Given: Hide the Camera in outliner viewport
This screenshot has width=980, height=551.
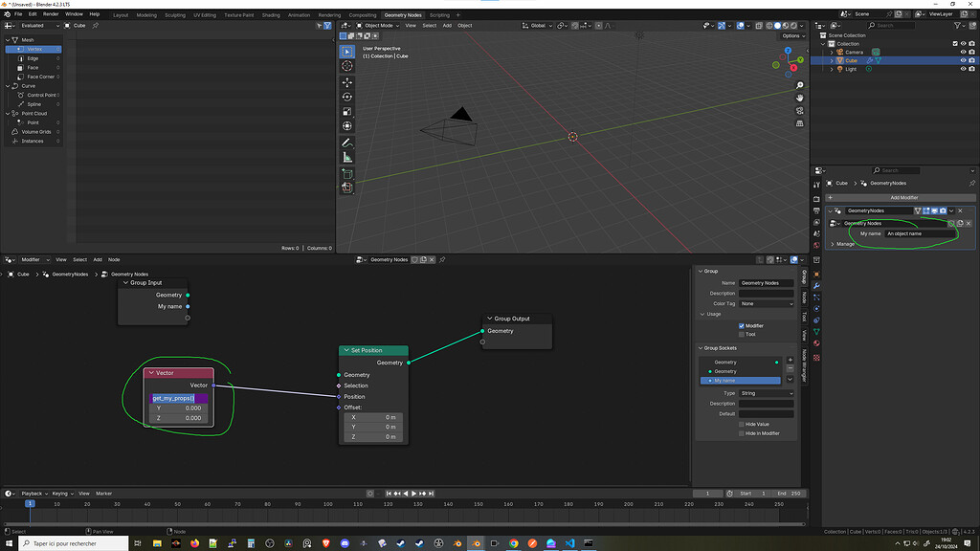Looking at the screenshot, I should click(963, 53).
